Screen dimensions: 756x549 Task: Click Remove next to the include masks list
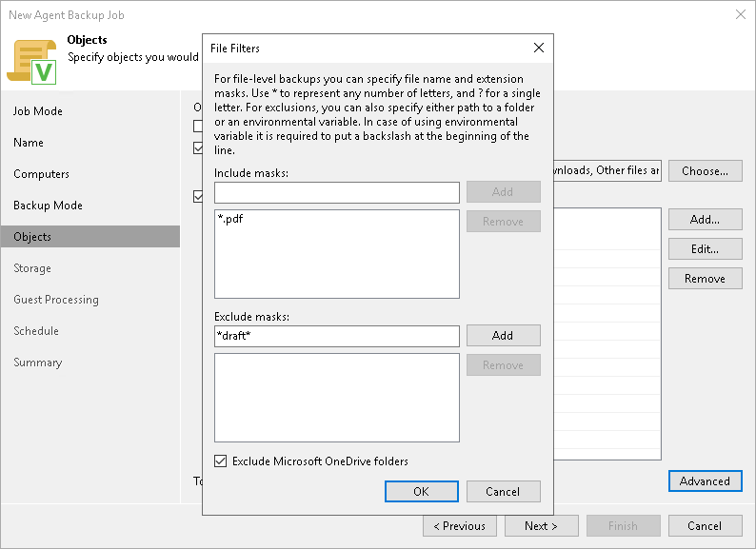pyautogui.click(x=503, y=222)
